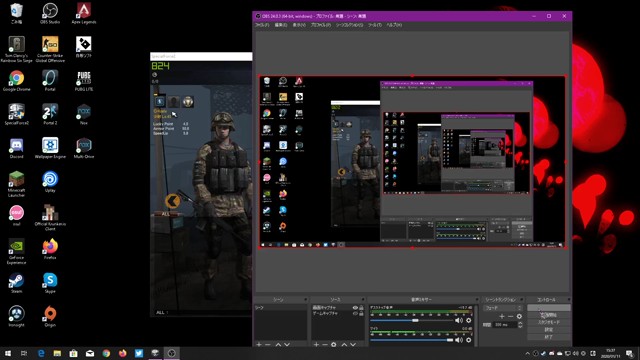The width and height of the screenshot is (640, 360).
Task: Open Wallpaper Engine desktop shortcut
Action: click(50, 148)
